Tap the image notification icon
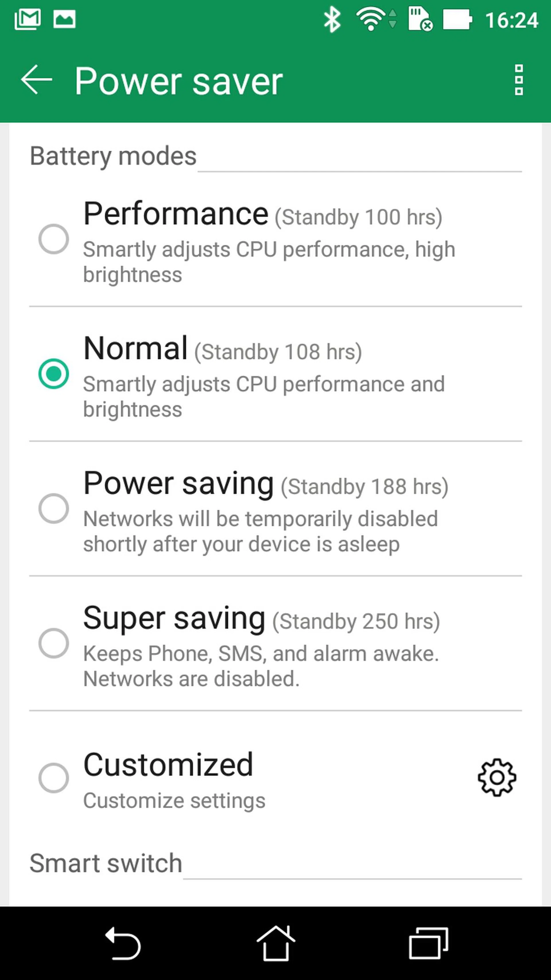Screen dimensions: 551x980 [64, 20]
